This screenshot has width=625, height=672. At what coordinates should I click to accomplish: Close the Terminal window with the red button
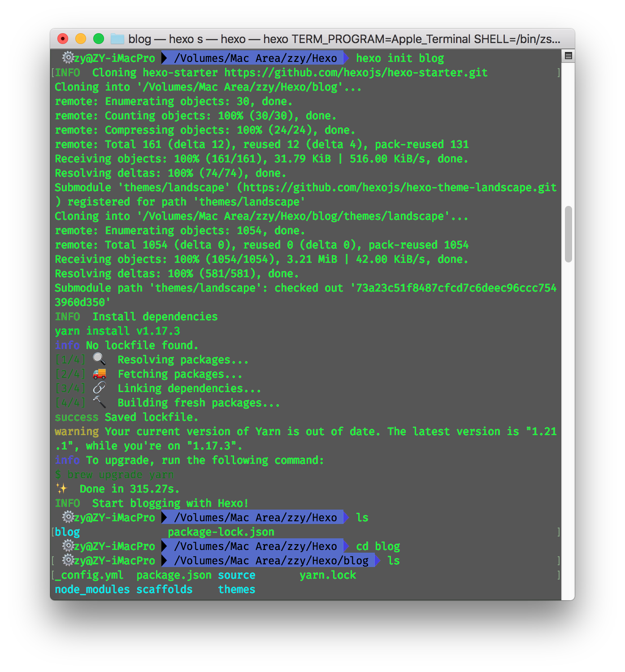click(x=63, y=39)
